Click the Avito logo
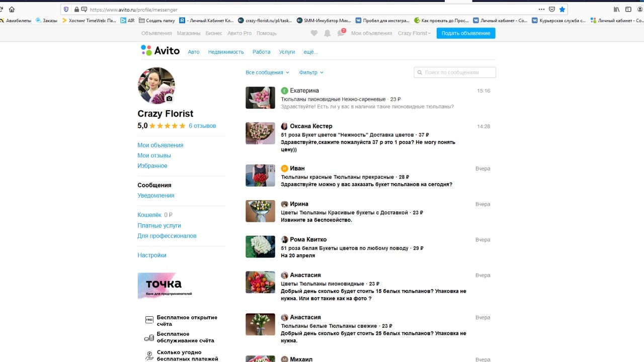The image size is (644, 362). pyautogui.click(x=160, y=50)
